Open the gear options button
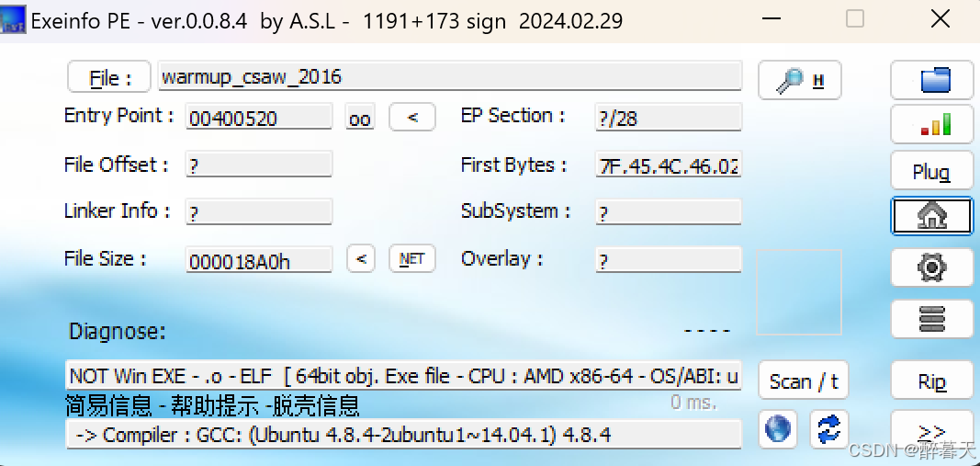This screenshot has width=980, height=466. coord(931,267)
